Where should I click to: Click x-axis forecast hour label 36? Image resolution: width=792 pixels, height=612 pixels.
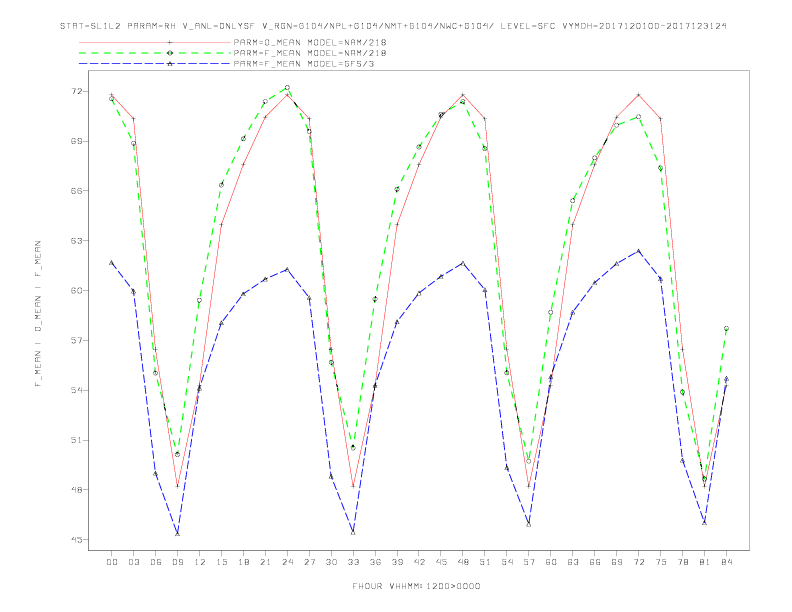click(375, 562)
